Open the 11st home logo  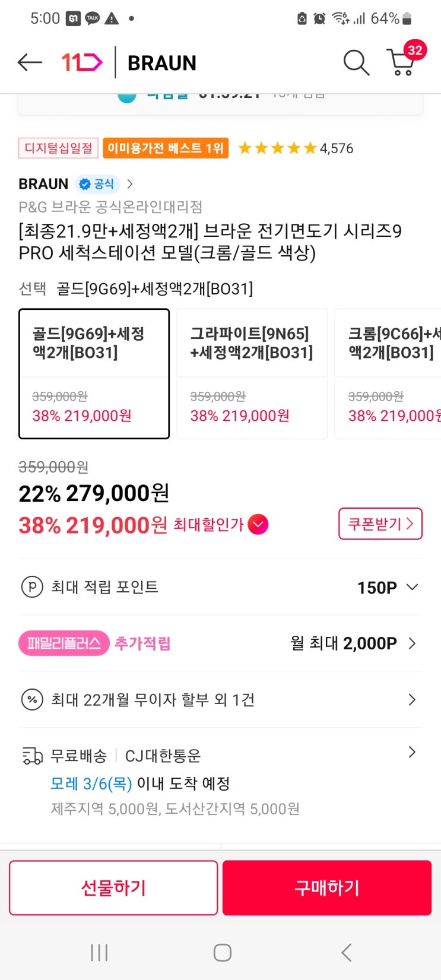tap(82, 62)
